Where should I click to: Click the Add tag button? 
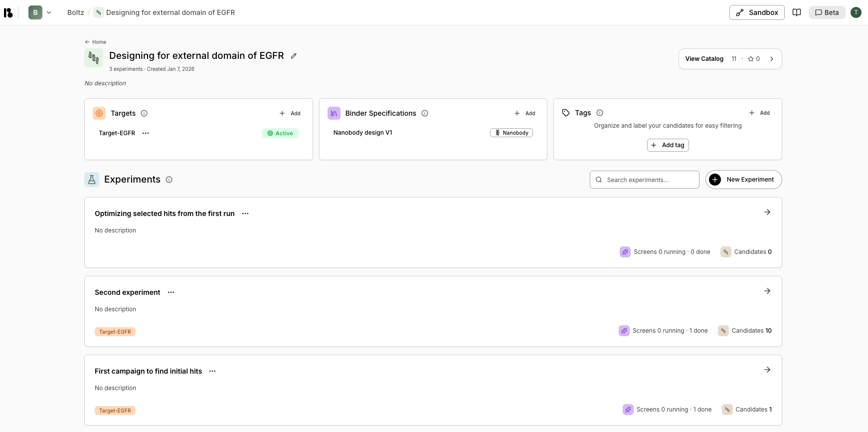668,145
